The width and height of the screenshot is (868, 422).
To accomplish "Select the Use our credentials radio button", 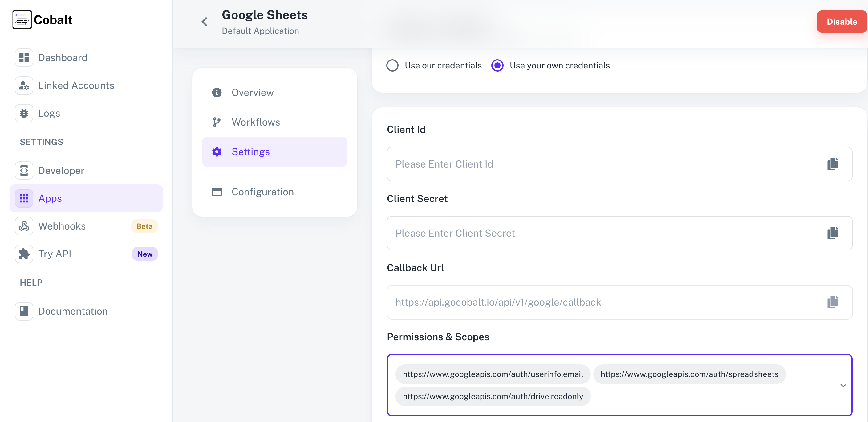I will tap(392, 65).
